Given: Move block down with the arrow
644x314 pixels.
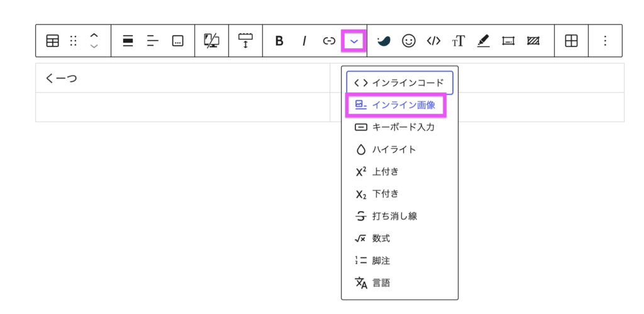Looking at the screenshot, I should 94,46.
